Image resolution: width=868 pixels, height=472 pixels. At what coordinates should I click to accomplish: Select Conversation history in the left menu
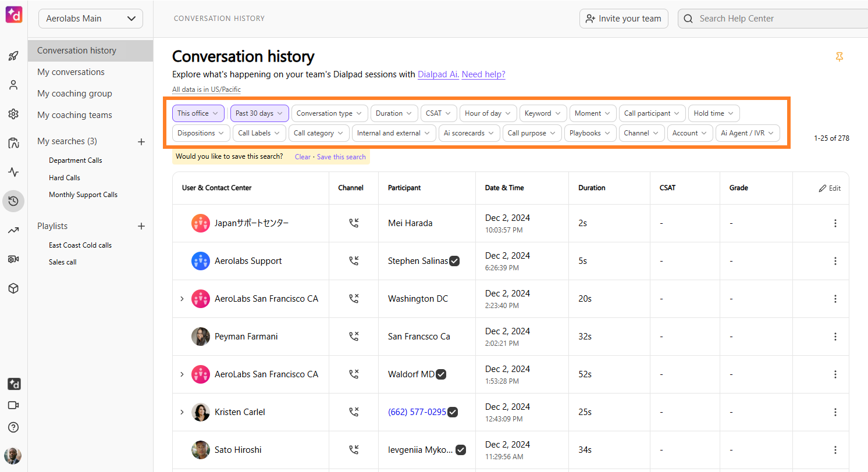click(x=90, y=51)
